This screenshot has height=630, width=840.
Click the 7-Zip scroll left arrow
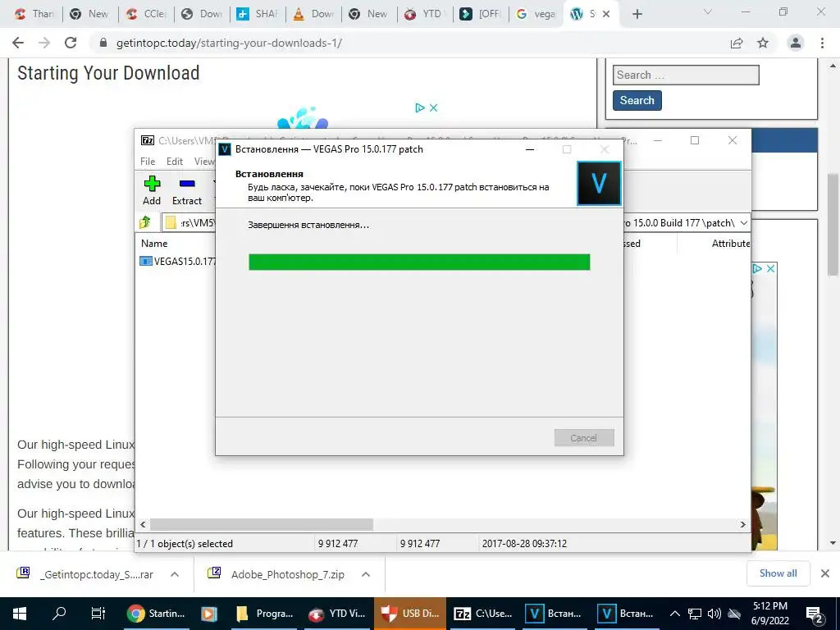tap(143, 524)
